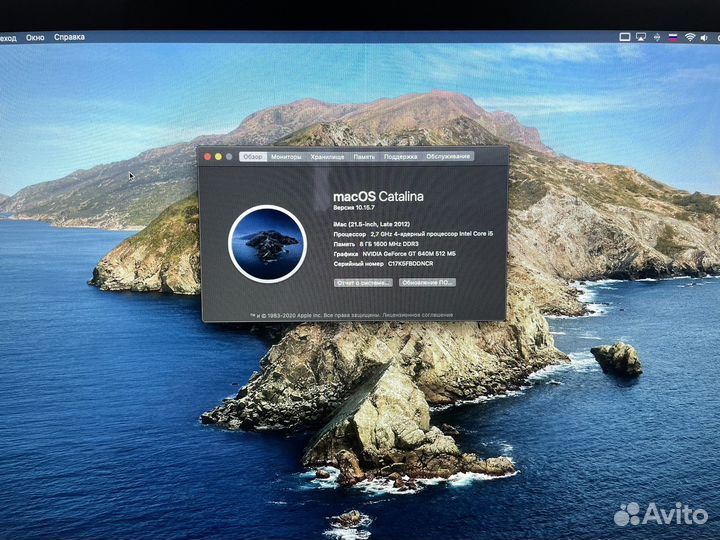Close the About This Mac window
This screenshot has height=540, width=720.
pyautogui.click(x=207, y=157)
